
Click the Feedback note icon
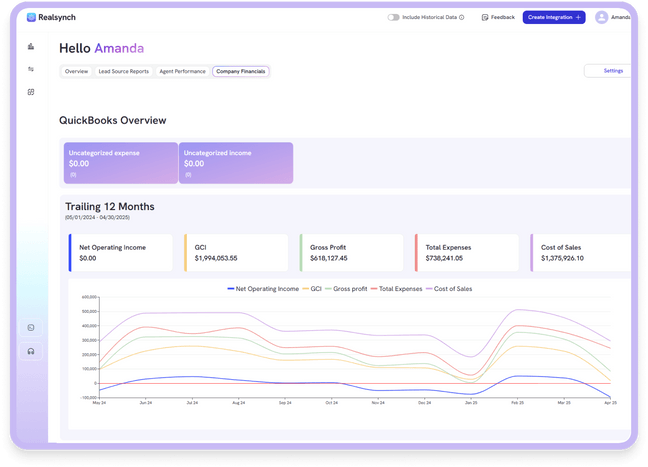tap(485, 17)
